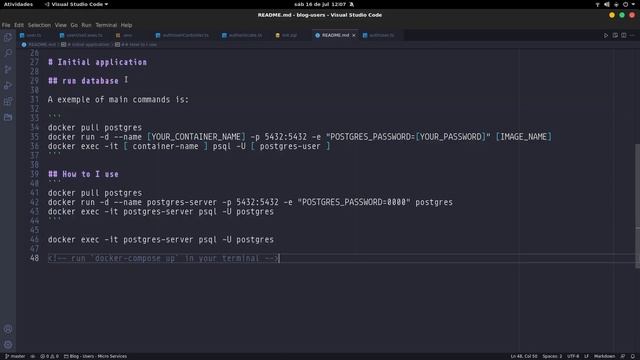640x360 pixels.
Task: Open the Selection menu
Action: [x=39, y=25]
